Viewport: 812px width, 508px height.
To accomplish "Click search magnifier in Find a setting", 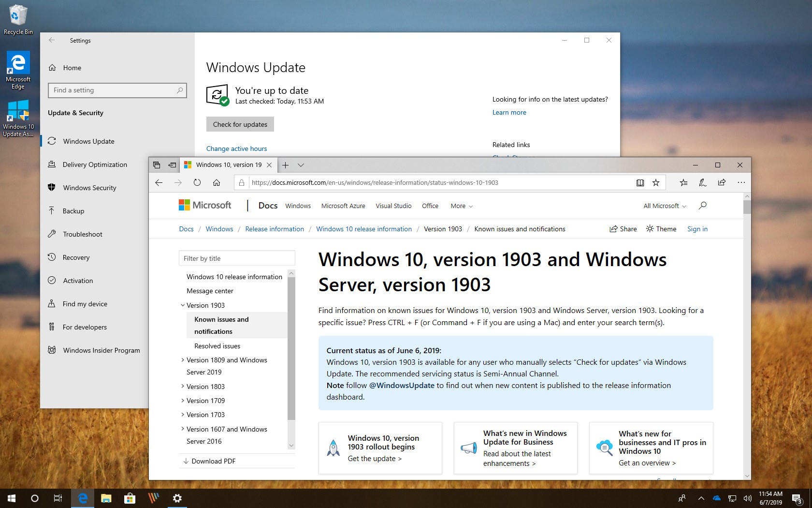I will [x=180, y=90].
